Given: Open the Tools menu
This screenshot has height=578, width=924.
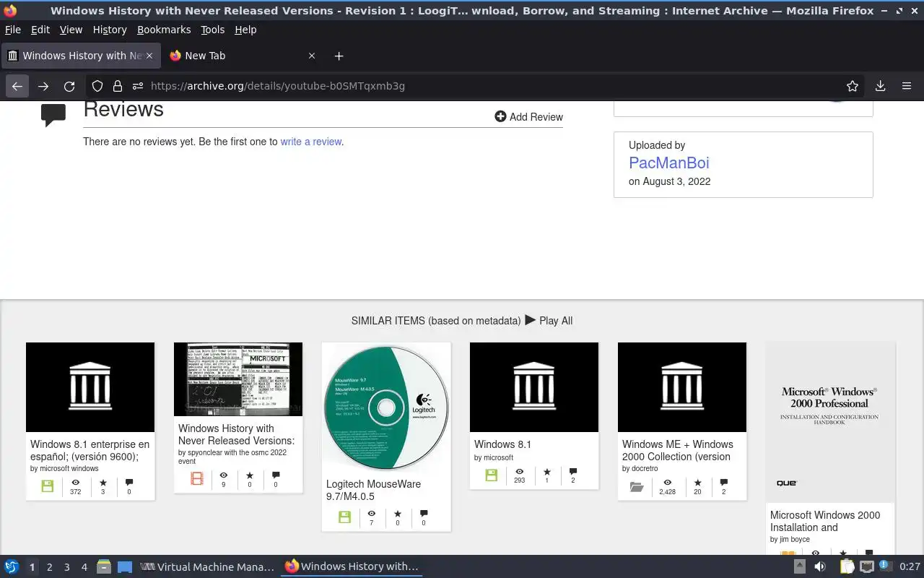Looking at the screenshot, I should [x=213, y=30].
